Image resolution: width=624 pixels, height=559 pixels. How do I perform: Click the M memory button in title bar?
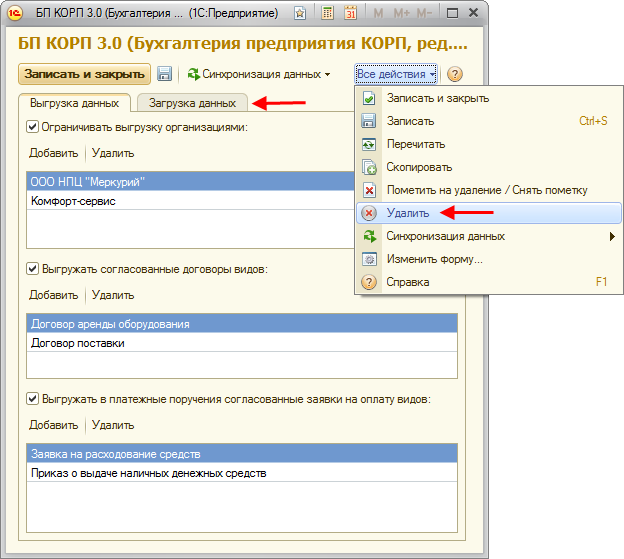click(378, 13)
